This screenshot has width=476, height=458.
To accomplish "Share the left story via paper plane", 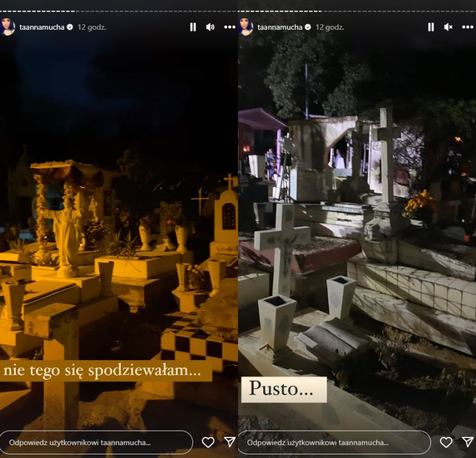I will (x=229, y=442).
